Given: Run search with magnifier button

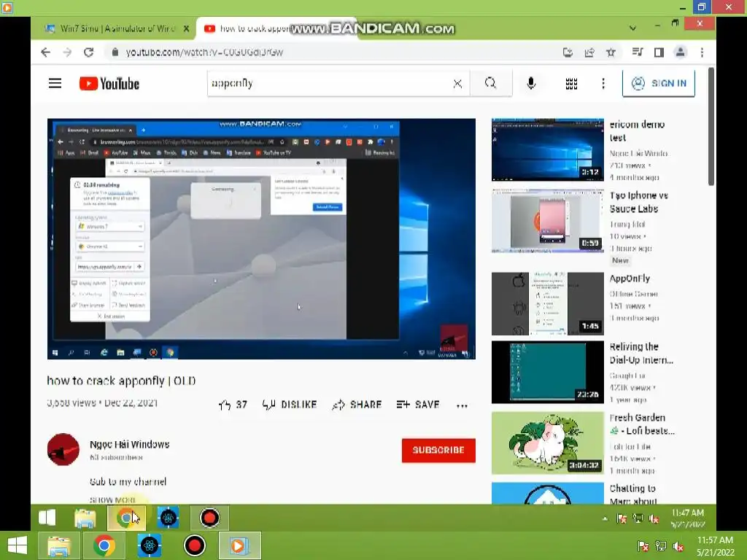Looking at the screenshot, I should (x=491, y=83).
